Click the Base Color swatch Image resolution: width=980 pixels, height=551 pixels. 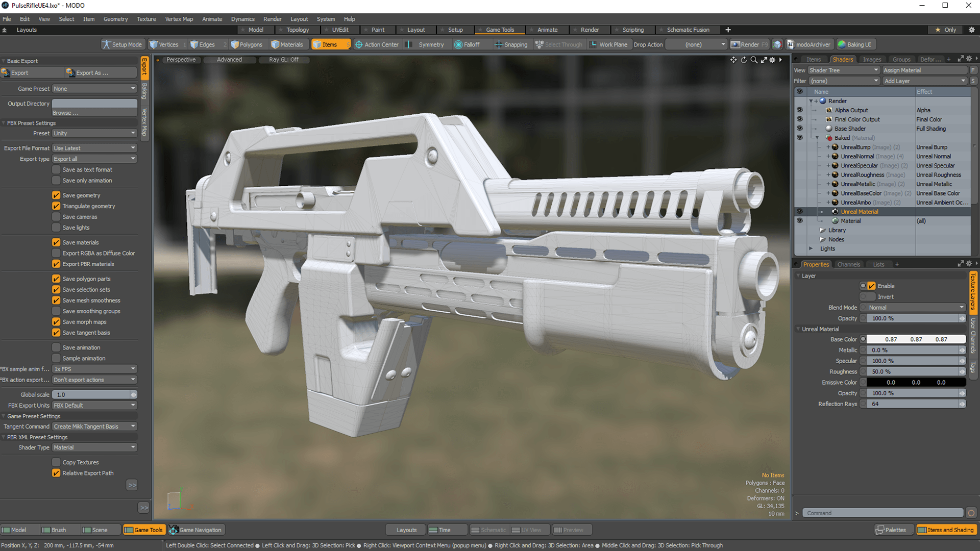point(916,339)
